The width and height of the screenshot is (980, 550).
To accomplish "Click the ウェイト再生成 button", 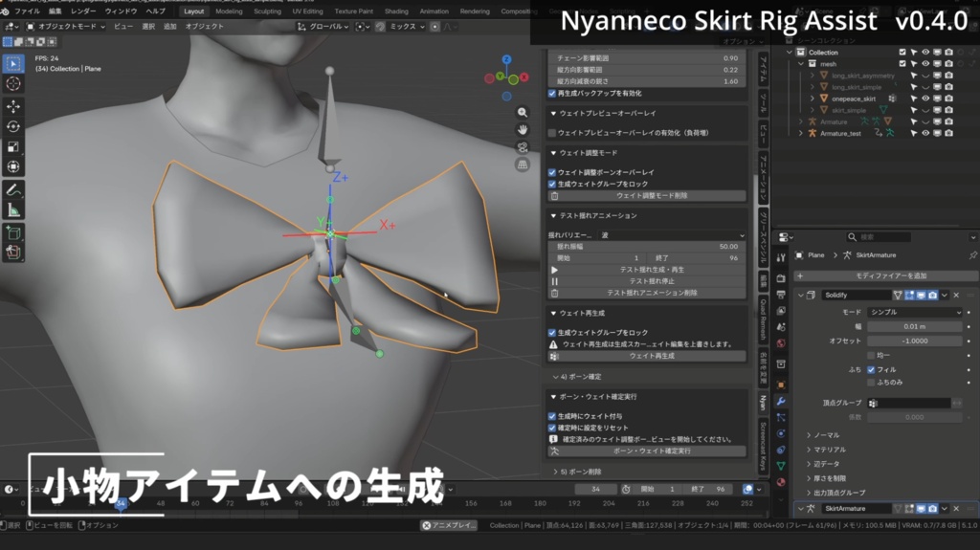I will click(647, 356).
